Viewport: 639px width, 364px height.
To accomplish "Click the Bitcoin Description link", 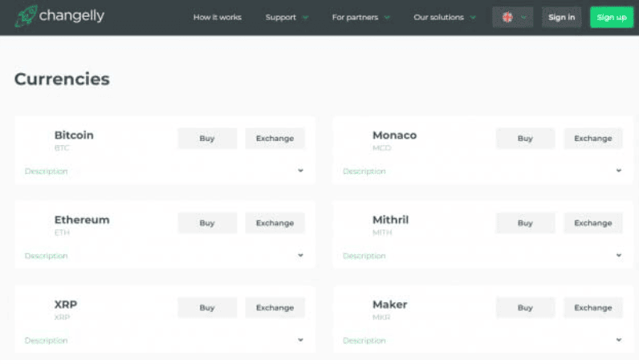I will [46, 171].
